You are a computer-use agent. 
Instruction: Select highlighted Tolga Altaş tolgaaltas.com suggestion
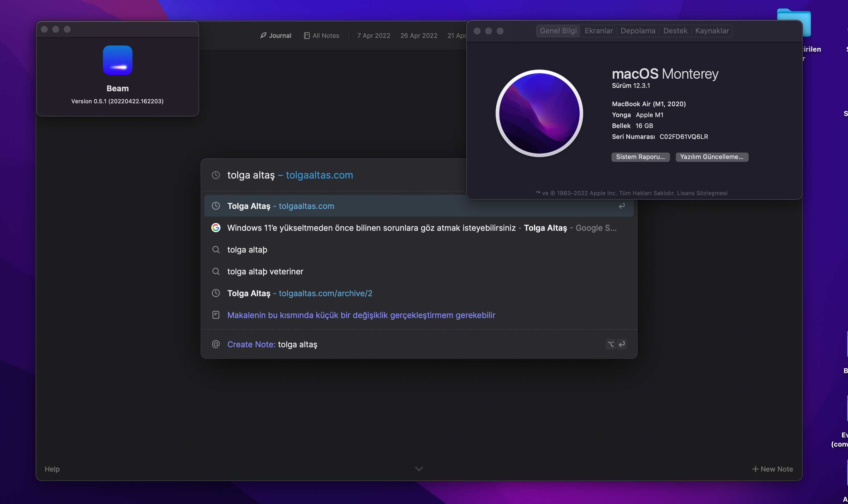coord(419,206)
